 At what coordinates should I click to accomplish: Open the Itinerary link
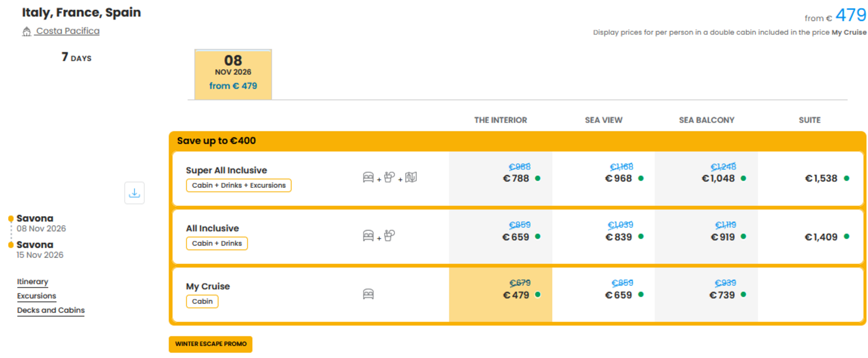33,281
